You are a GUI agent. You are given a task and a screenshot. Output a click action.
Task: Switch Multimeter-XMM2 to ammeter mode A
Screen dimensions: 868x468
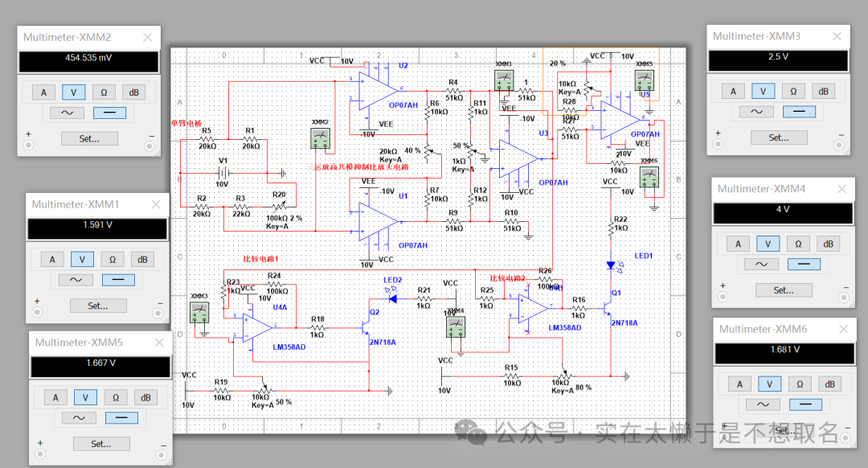[x=44, y=92]
